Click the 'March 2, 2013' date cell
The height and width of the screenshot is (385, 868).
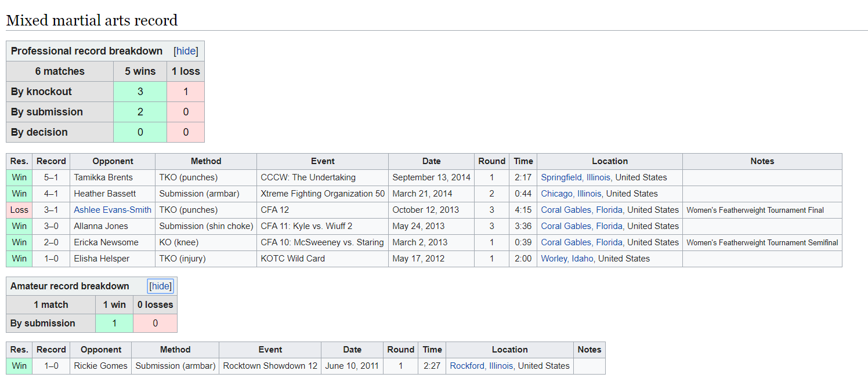[x=432, y=242]
